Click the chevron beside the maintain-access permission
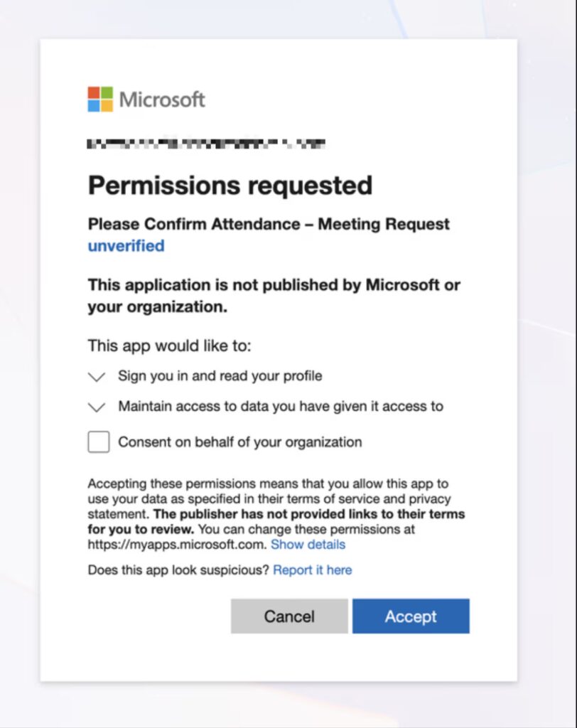577x728 pixels. (96, 407)
